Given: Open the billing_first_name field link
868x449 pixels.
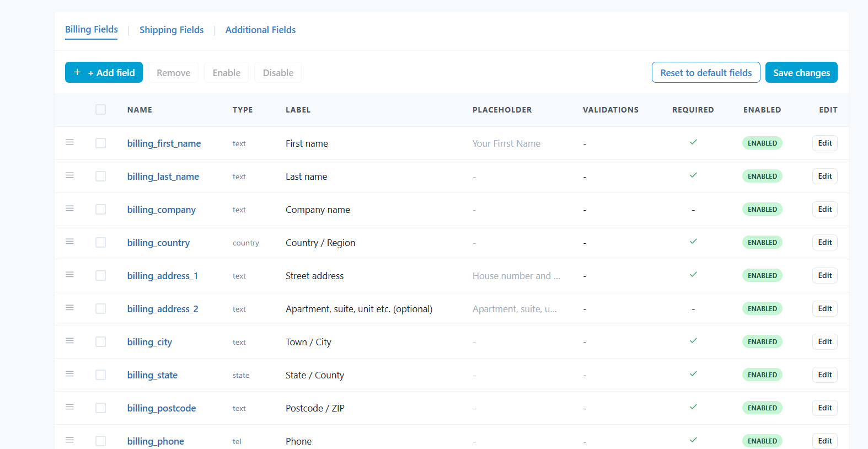Looking at the screenshot, I should tap(164, 143).
